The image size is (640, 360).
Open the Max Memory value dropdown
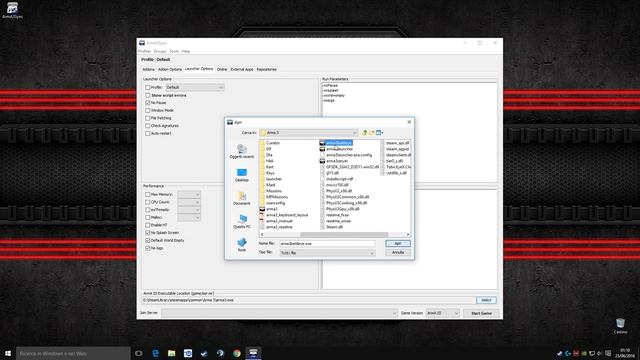tap(189, 194)
